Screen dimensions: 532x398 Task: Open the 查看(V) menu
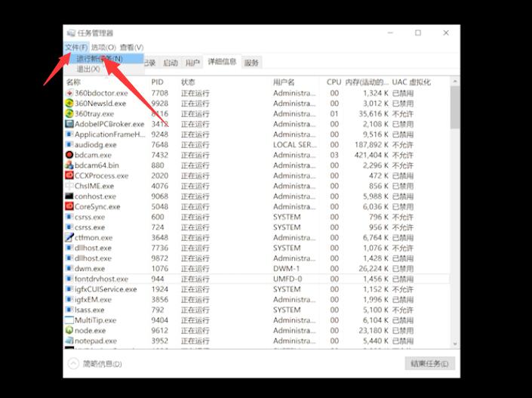pyautogui.click(x=131, y=48)
